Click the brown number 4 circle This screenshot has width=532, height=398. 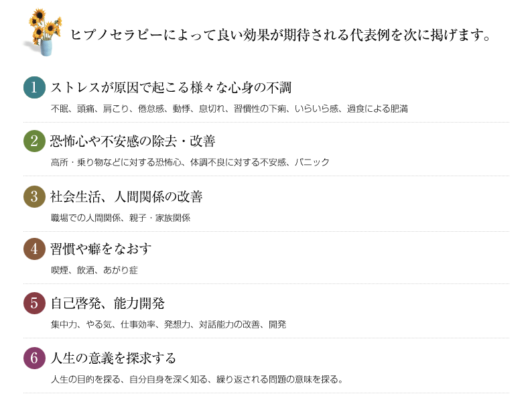[x=34, y=249]
